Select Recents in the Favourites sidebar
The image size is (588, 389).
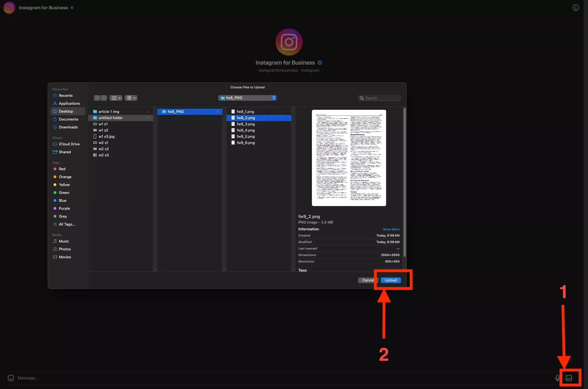click(65, 95)
